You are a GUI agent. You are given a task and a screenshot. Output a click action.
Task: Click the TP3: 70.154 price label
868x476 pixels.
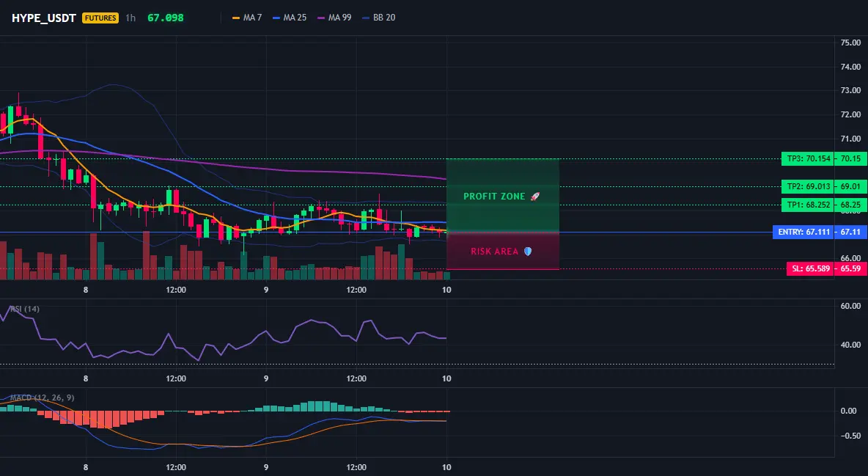pos(808,159)
